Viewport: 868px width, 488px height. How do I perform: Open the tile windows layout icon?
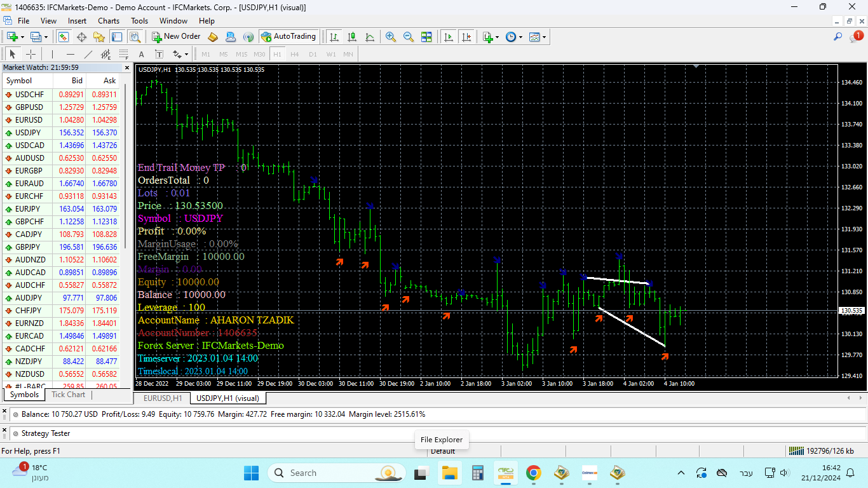pos(426,37)
